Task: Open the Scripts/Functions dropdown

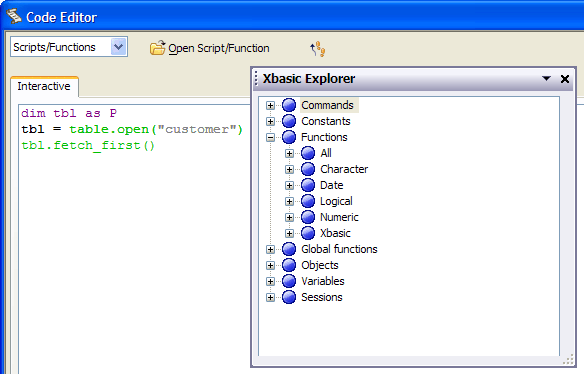Action: coord(118,47)
